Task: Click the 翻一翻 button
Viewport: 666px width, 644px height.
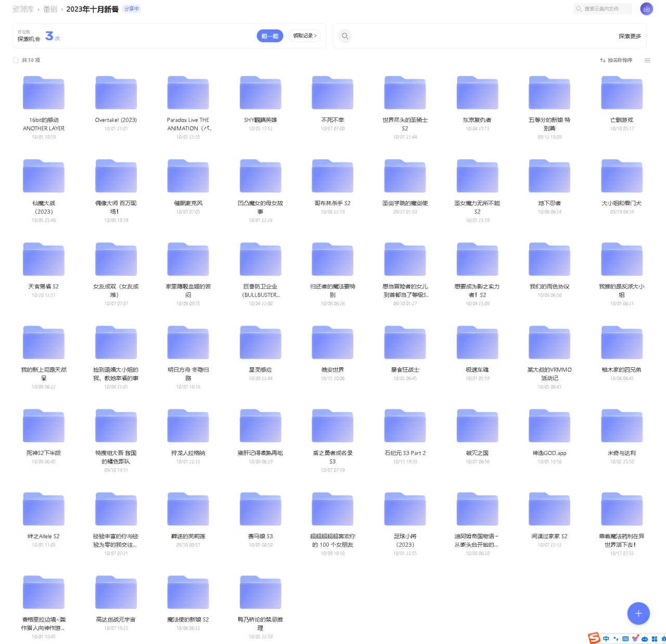Action: 270,36
